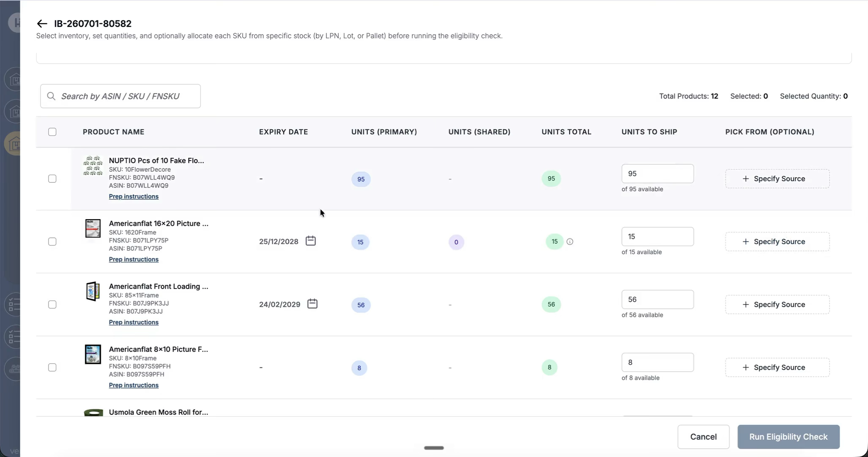Click Specify Source for 1620Frame SKU
The height and width of the screenshot is (457, 868).
coord(777,242)
